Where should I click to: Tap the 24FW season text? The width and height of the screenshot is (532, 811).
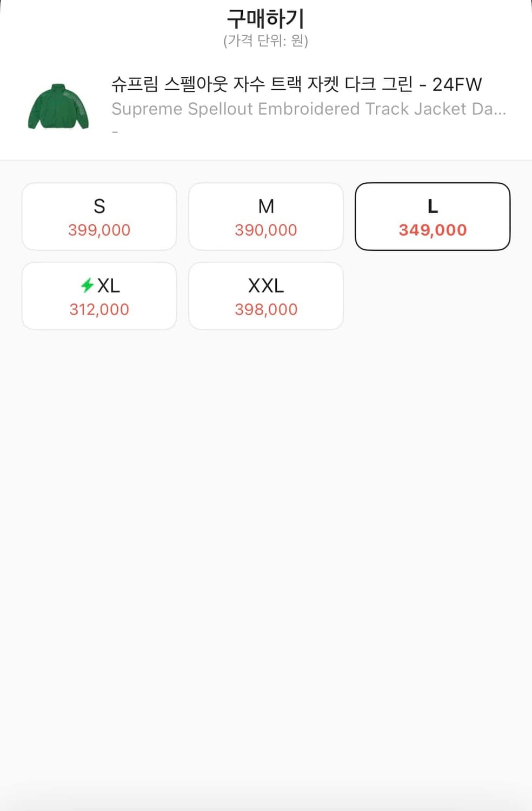click(457, 84)
